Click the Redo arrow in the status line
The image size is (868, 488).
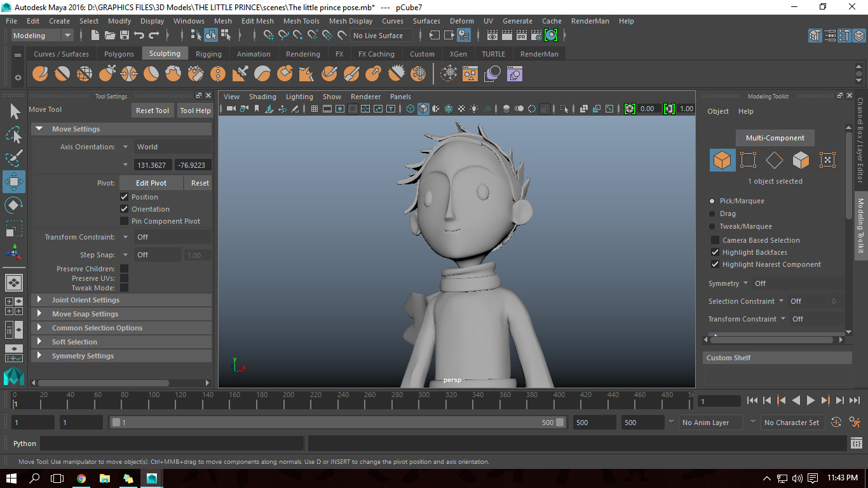[x=154, y=36]
